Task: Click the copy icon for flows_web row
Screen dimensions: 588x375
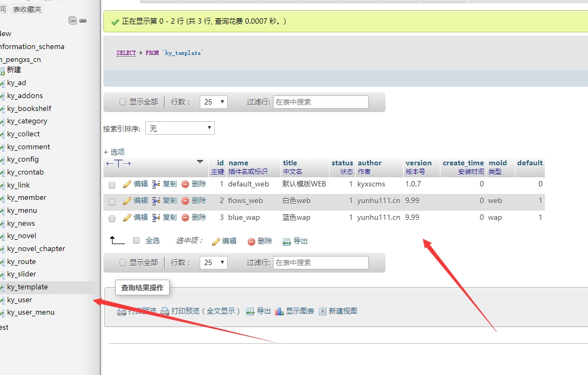Action: [x=156, y=201]
